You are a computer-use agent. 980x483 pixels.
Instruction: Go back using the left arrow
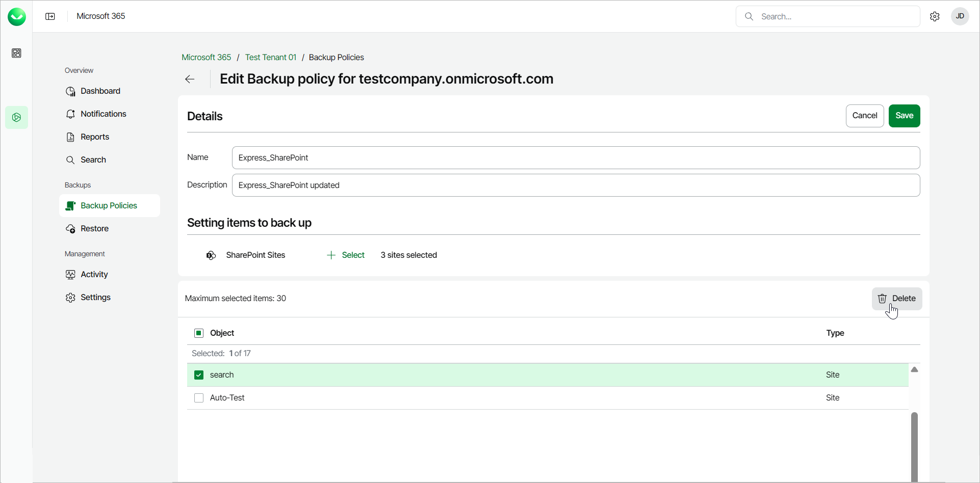[x=190, y=79]
